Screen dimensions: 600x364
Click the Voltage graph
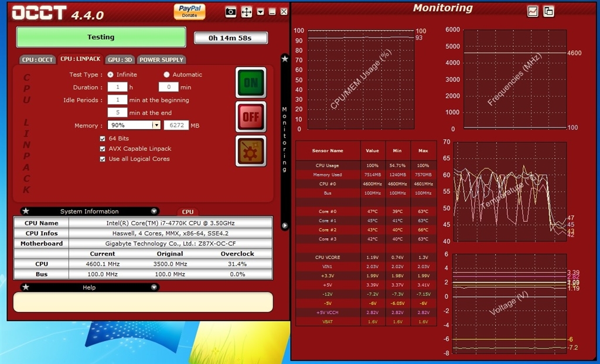pos(509,304)
